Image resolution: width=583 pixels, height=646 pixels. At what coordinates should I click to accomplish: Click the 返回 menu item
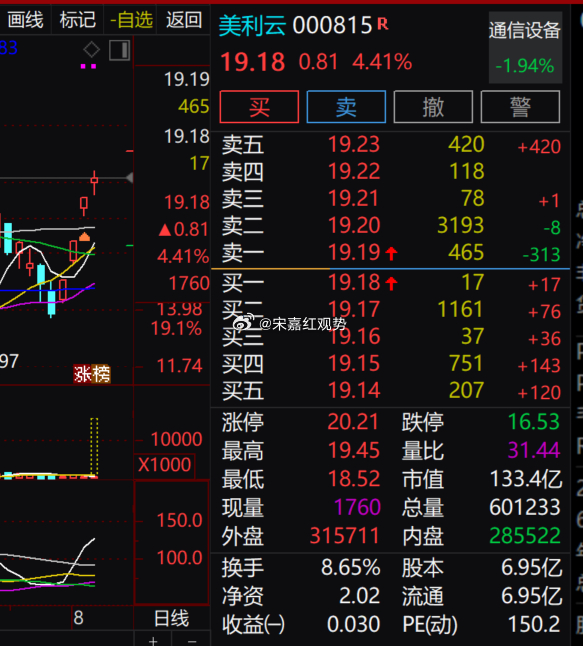pos(184,19)
